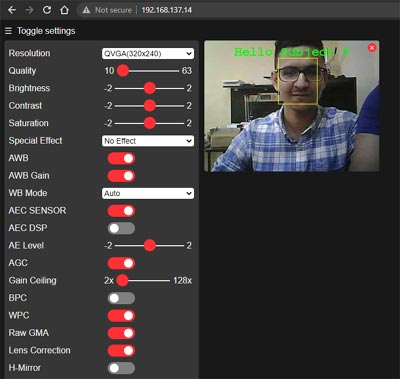Viewport: 400px width, 379px height.
Task: Click the 128x maximum gain value
Action: point(182,280)
